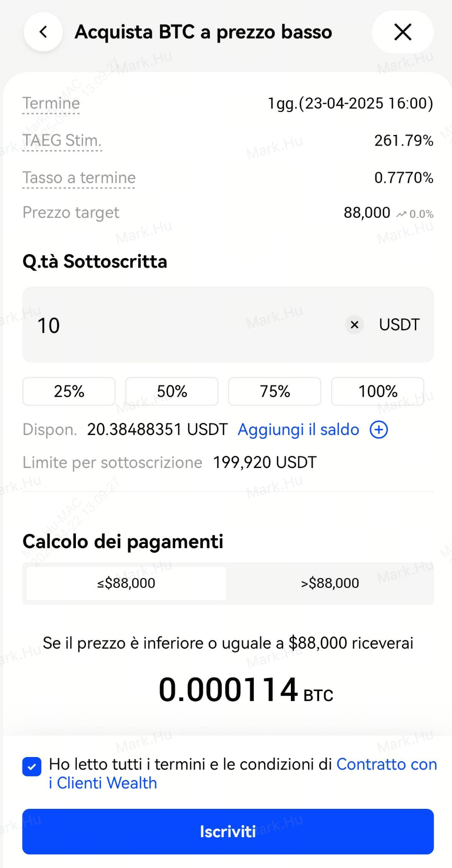Close the BTC purchase dialog

click(402, 32)
